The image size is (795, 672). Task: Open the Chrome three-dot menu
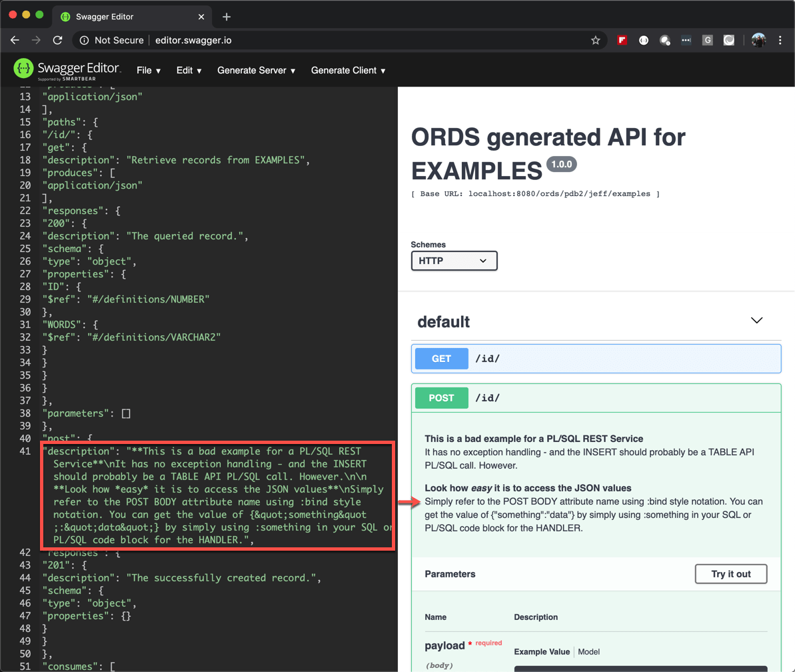pos(780,40)
